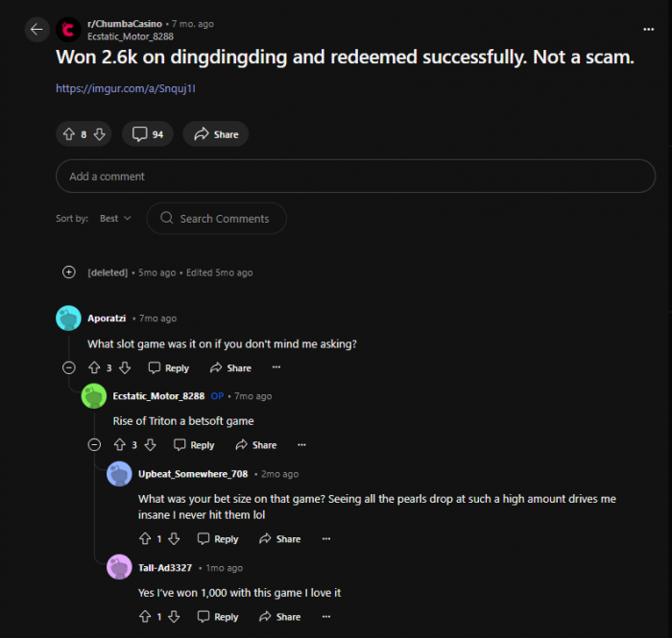
Task: Expand the deleted comment thread
Action: tap(69, 272)
